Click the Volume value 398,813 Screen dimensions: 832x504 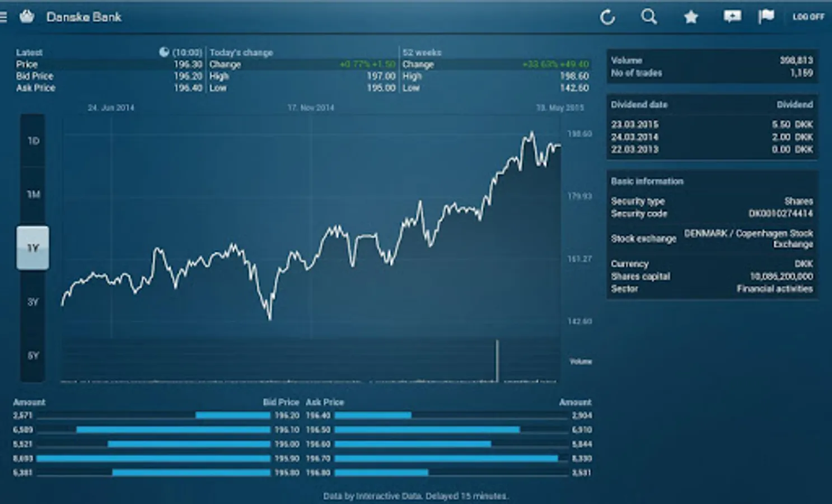pyautogui.click(x=796, y=60)
